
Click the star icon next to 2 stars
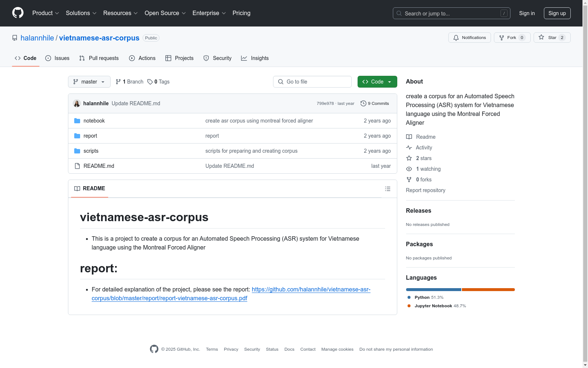click(x=409, y=158)
